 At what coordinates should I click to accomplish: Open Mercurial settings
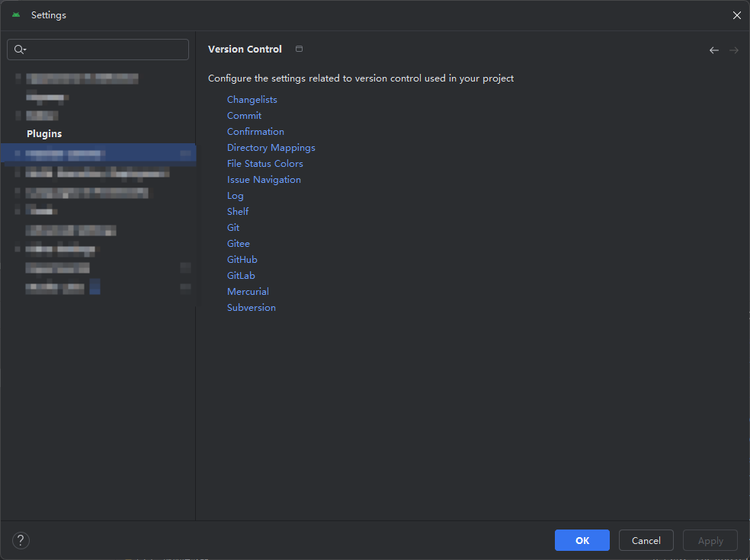(x=248, y=291)
